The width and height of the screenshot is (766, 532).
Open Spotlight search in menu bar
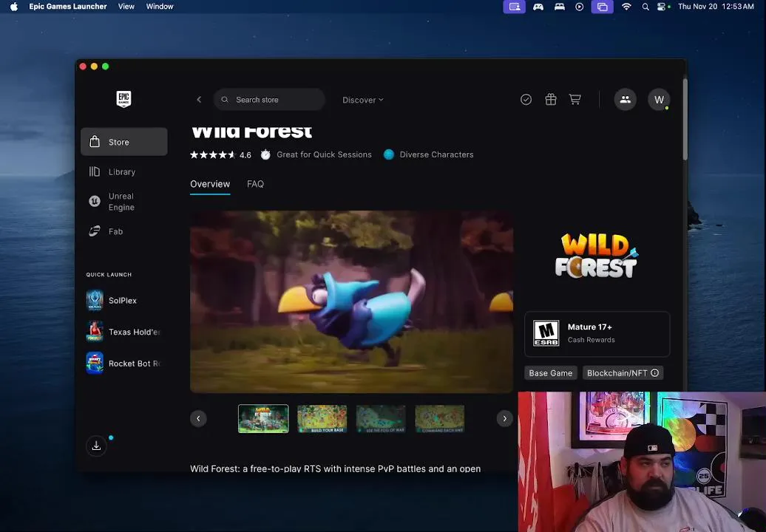645,7
